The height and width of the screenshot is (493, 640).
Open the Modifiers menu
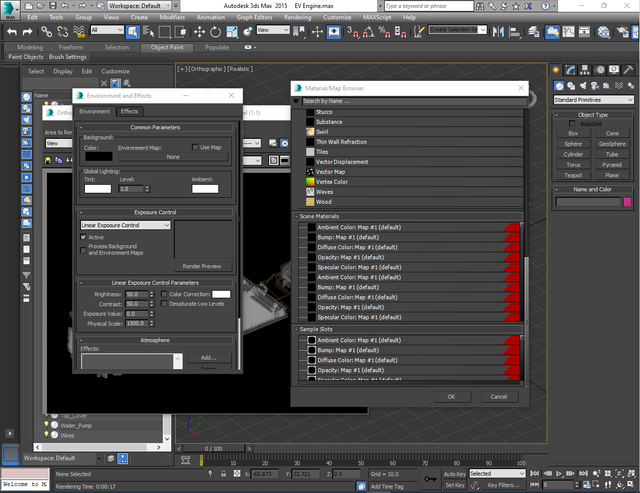(x=172, y=18)
